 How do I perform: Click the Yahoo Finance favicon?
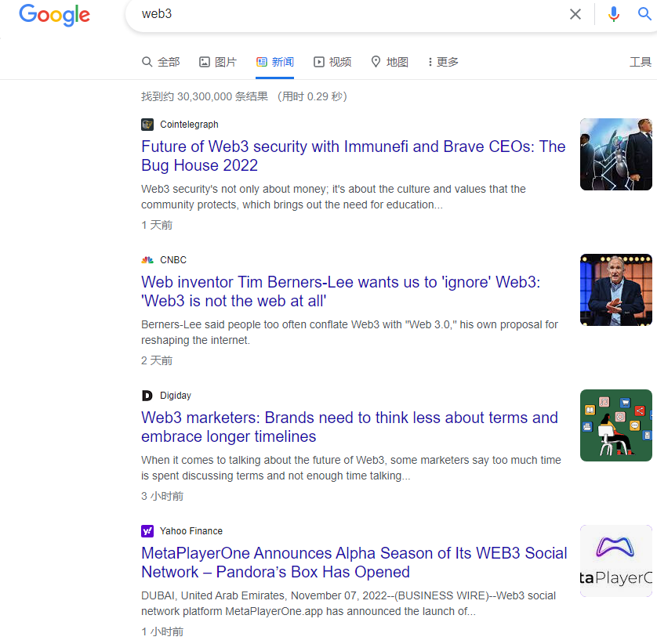147,531
